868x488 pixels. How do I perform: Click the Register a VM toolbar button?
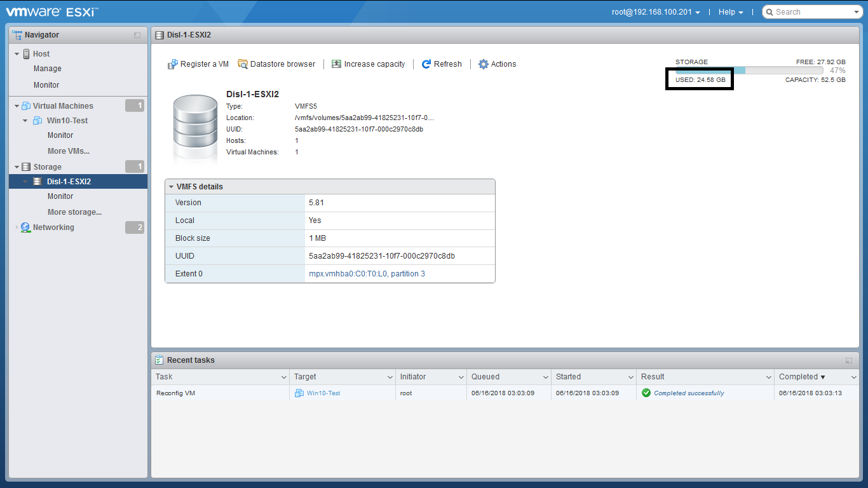tap(198, 64)
